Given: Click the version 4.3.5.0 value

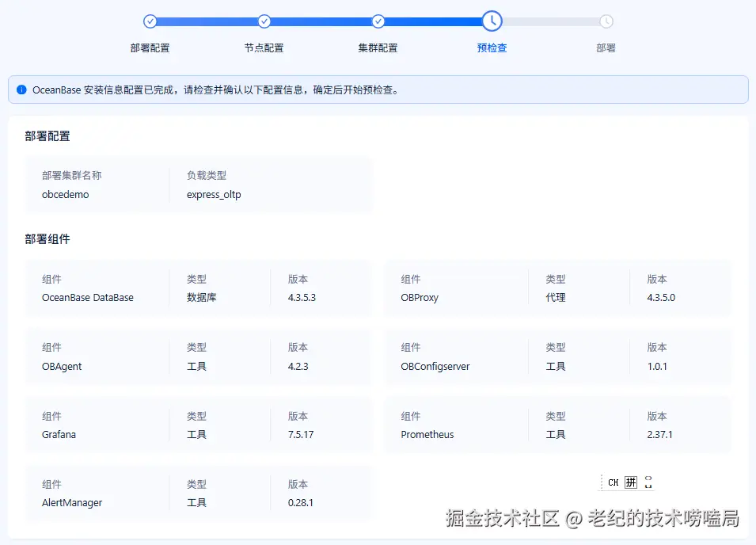Looking at the screenshot, I should pyautogui.click(x=661, y=298).
